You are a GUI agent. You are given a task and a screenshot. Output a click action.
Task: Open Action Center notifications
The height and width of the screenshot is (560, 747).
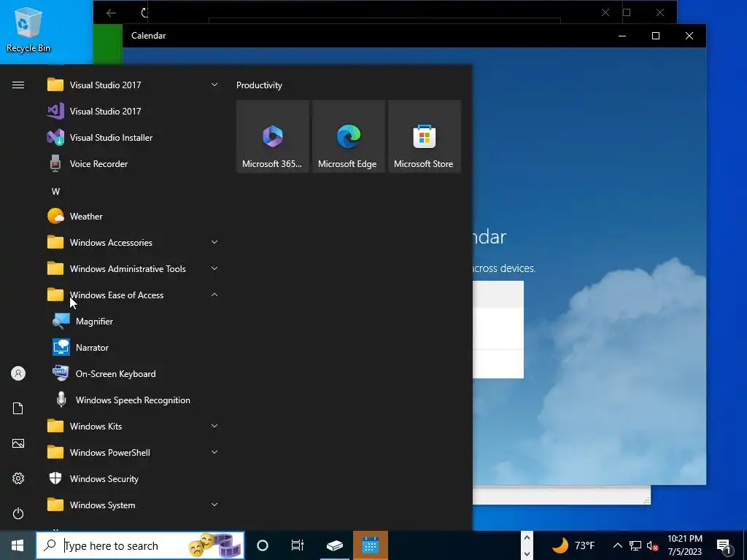[724, 545]
